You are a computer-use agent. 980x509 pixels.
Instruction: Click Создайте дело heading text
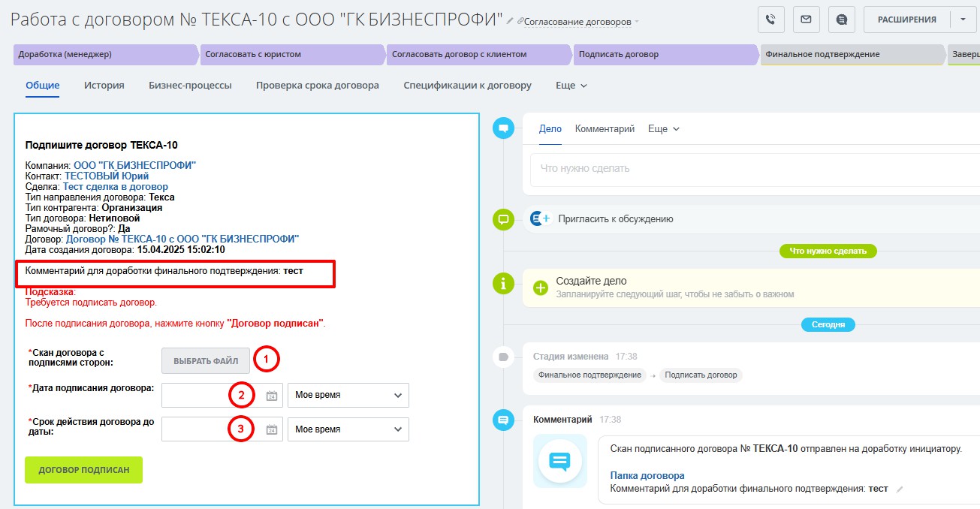(x=591, y=282)
